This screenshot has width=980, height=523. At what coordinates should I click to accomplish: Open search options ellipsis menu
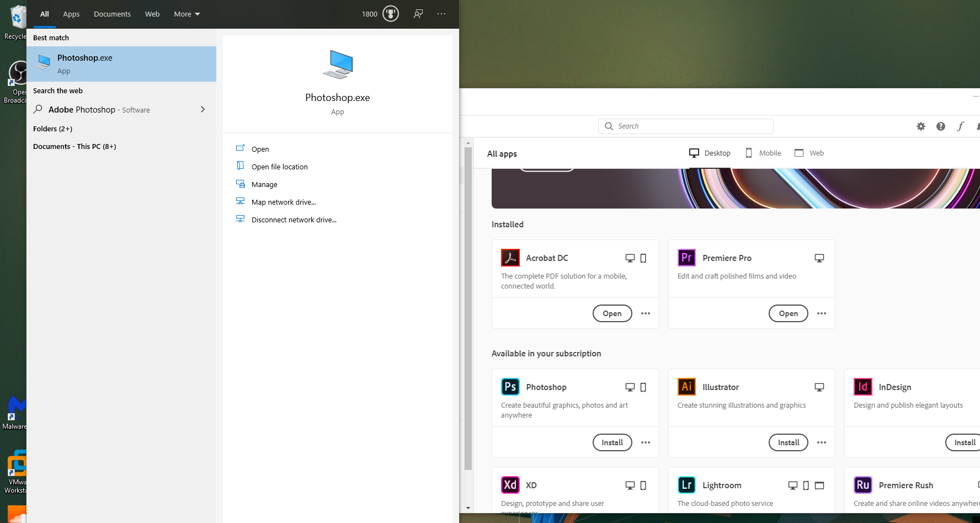(441, 14)
